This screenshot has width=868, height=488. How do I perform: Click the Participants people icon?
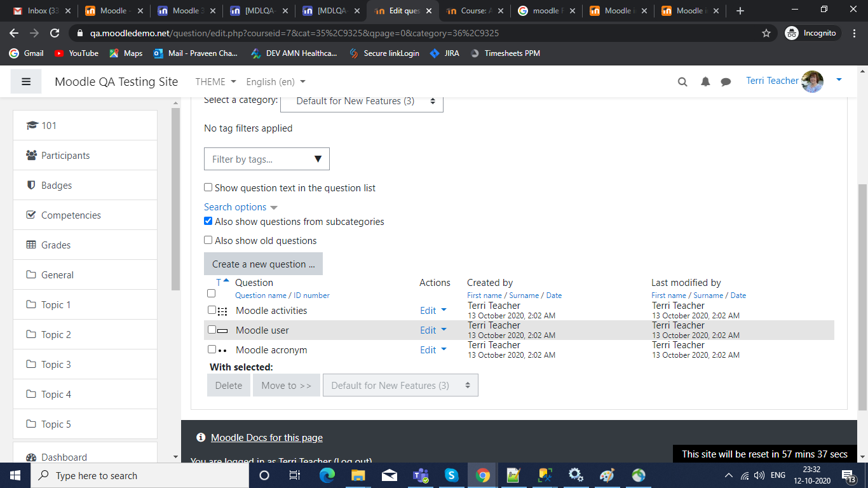tap(31, 156)
